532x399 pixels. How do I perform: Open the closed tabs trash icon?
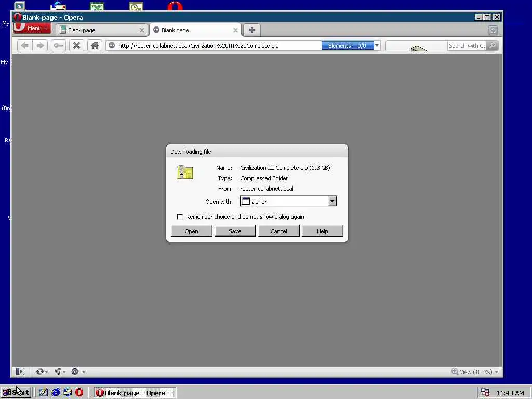[x=493, y=31]
